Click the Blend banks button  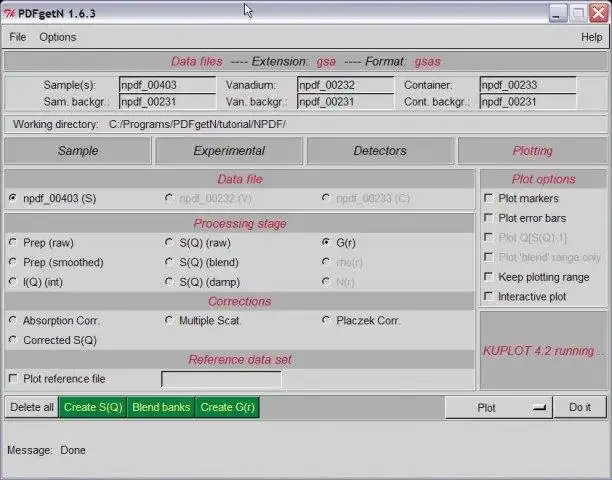click(x=161, y=407)
